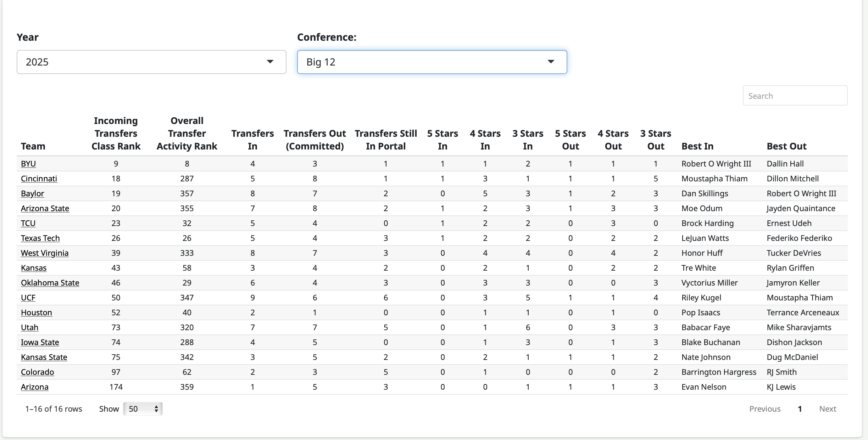
Task: Click LeJuan Watts in Best In column
Action: click(705, 238)
